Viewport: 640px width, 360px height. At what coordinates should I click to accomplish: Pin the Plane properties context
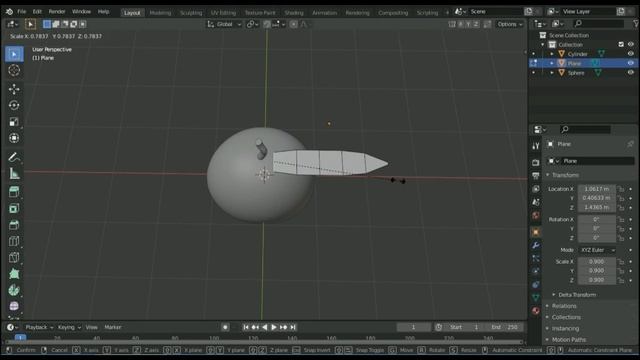pos(630,144)
